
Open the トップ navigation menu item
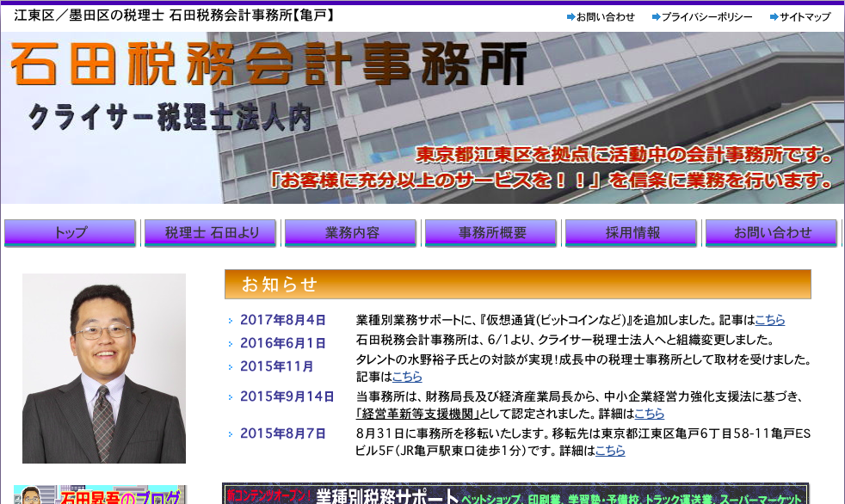69,232
